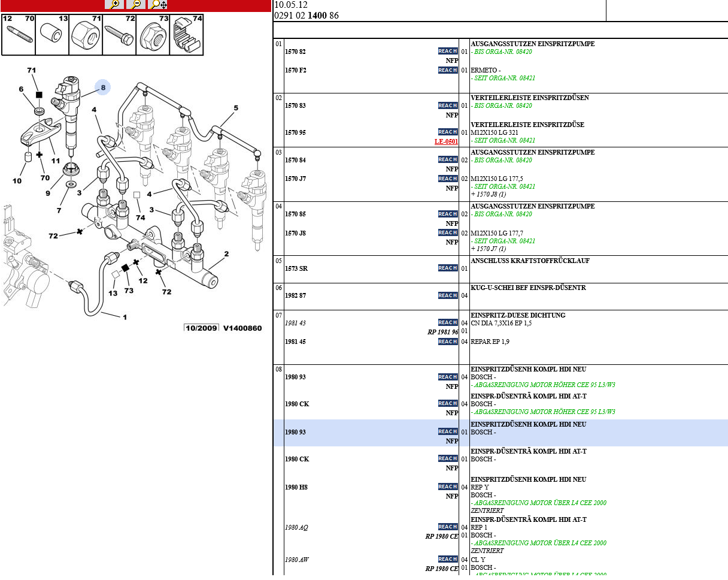Open the pipe clip thumbnail labeled 74
The width and height of the screenshot is (728, 580).
point(187,35)
